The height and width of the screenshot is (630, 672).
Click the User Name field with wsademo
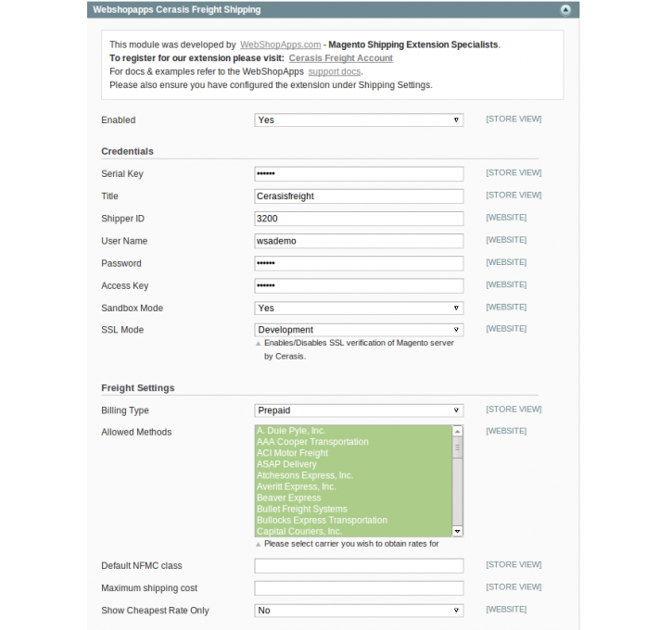tap(359, 241)
